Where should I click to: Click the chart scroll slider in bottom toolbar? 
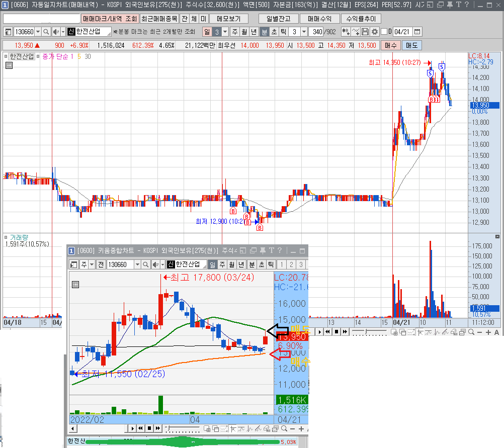click(x=370, y=332)
